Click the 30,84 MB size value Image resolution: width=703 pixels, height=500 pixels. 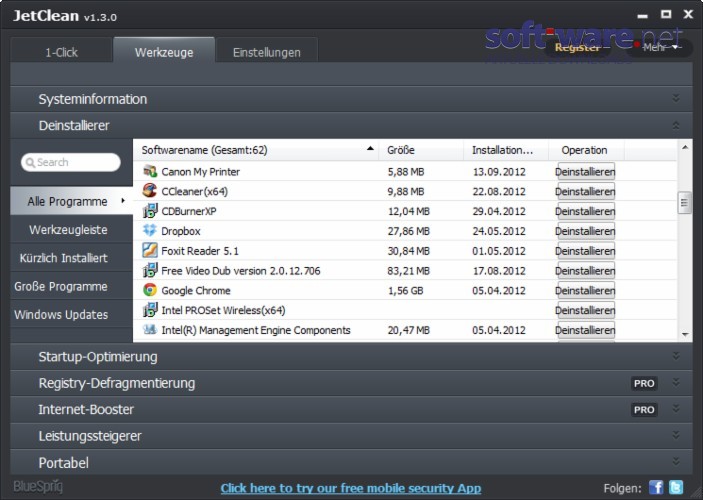408,251
